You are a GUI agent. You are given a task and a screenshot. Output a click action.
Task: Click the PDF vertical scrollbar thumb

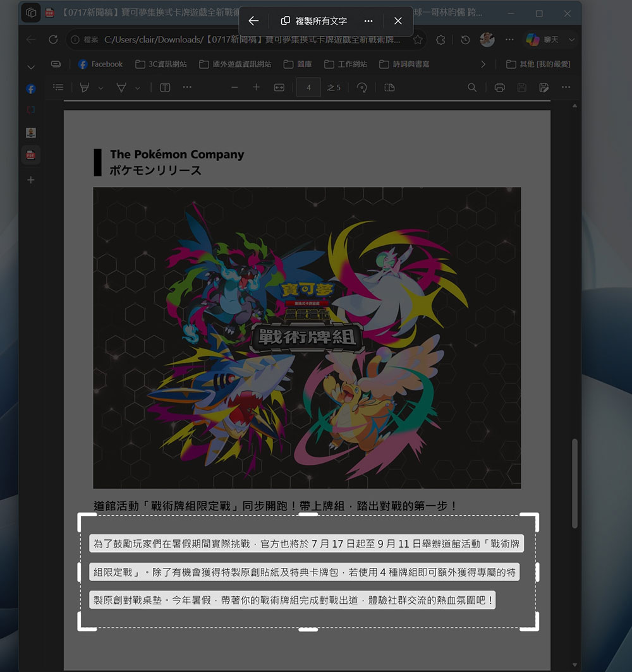pos(574,483)
